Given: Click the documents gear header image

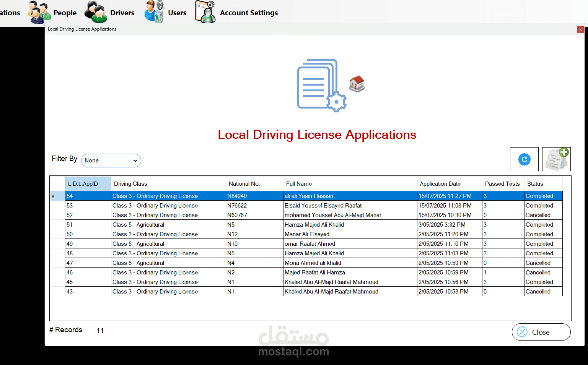Looking at the screenshot, I should [321, 85].
